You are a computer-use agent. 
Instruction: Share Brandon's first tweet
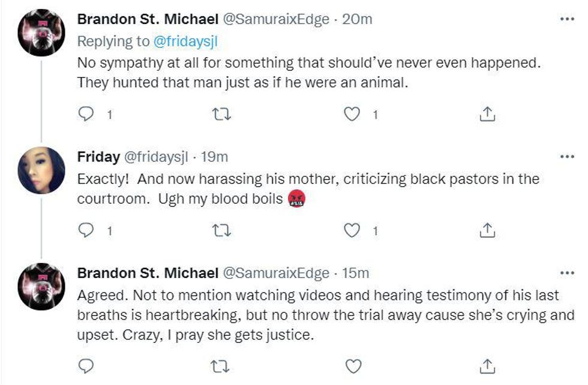coord(488,114)
